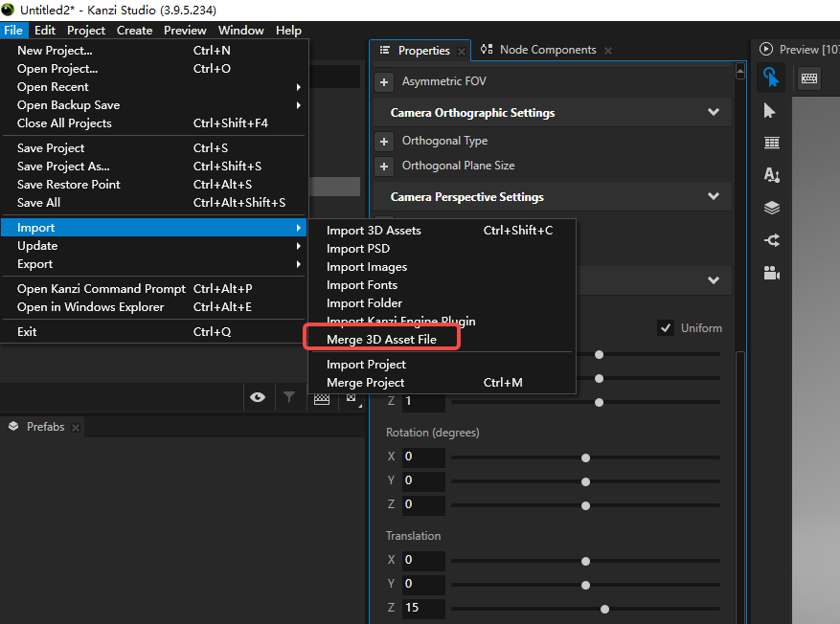The width and height of the screenshot is (840, 624).
Task: Choose Import PSD
Action: (x=442, y=248)
